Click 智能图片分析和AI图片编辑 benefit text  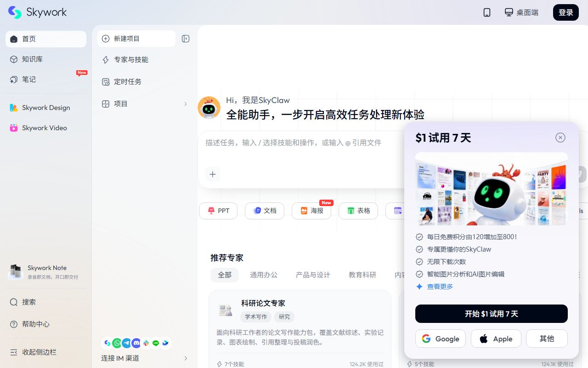click(x=466, y=274)
